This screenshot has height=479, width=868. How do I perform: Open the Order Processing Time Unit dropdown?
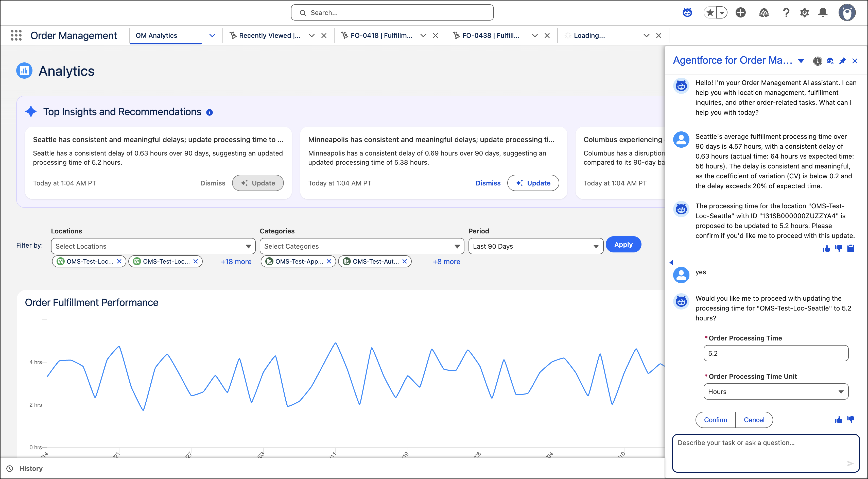pyautogui.click(x=776, y=392)
